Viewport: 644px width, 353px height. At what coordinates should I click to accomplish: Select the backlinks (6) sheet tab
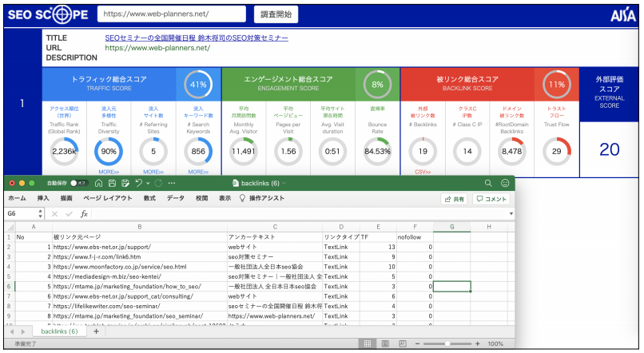click(59, 331)
